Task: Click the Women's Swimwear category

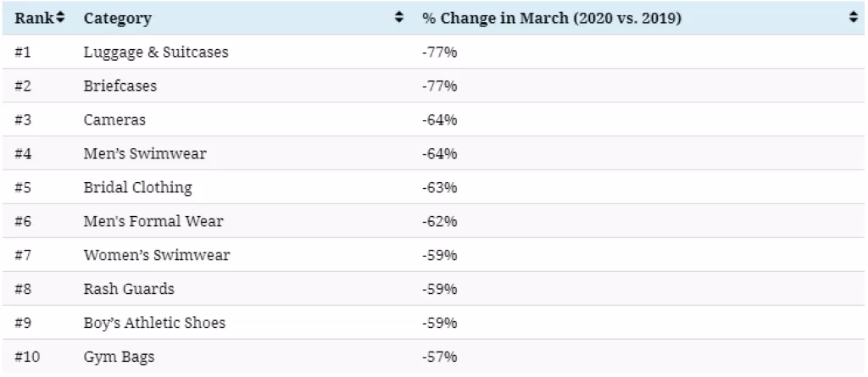Action: click(157, 256)
